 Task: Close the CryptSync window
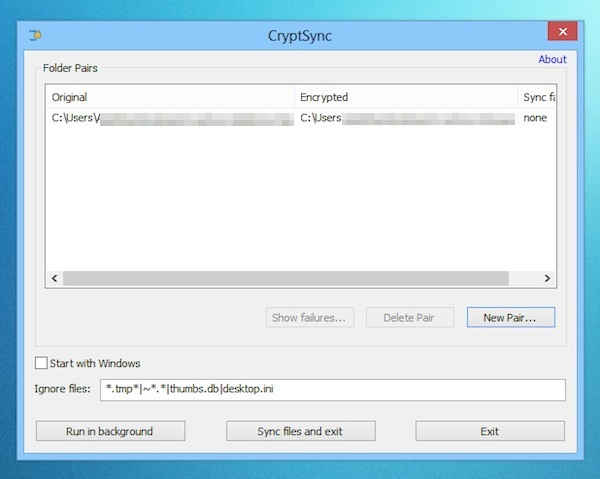coord(562,31)
